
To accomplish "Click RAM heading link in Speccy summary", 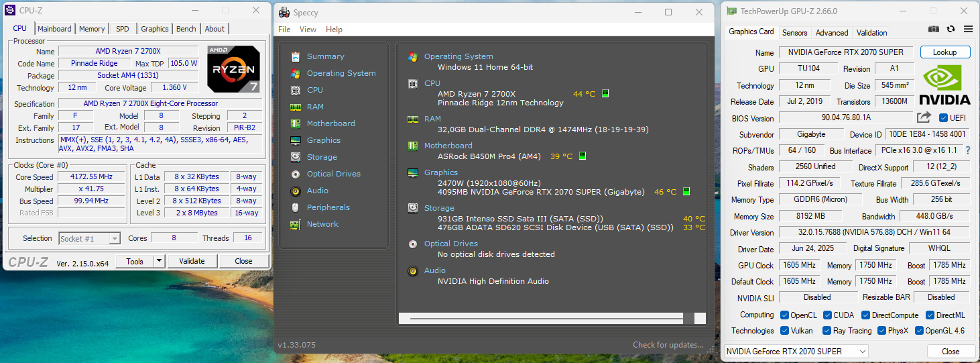I will click(x=432, y=119).
